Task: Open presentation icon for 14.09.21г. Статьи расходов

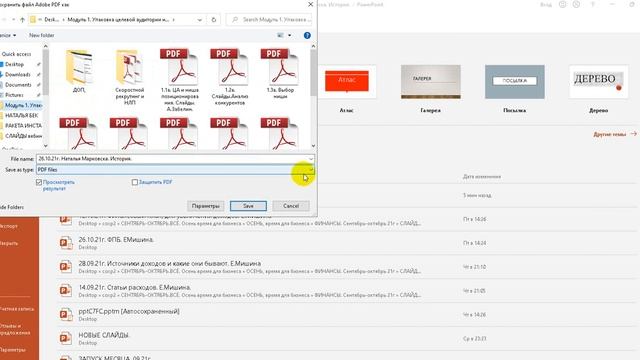Action: [x=66, y=291]
